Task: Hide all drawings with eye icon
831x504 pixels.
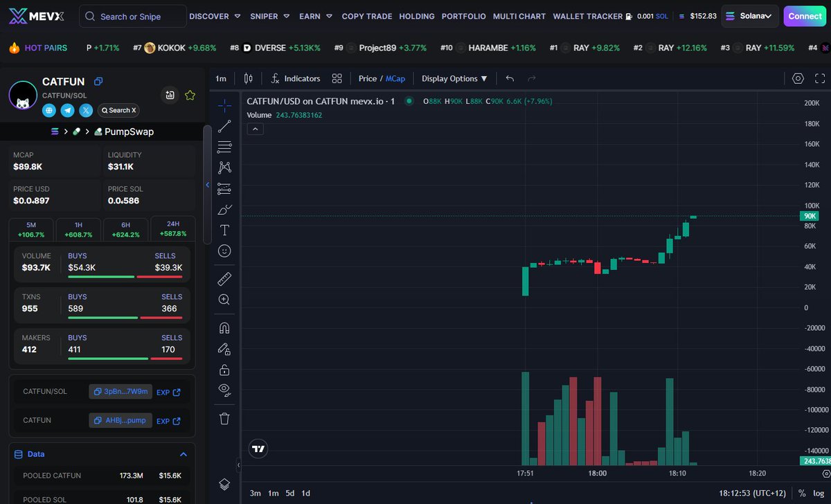Action: 224,390
